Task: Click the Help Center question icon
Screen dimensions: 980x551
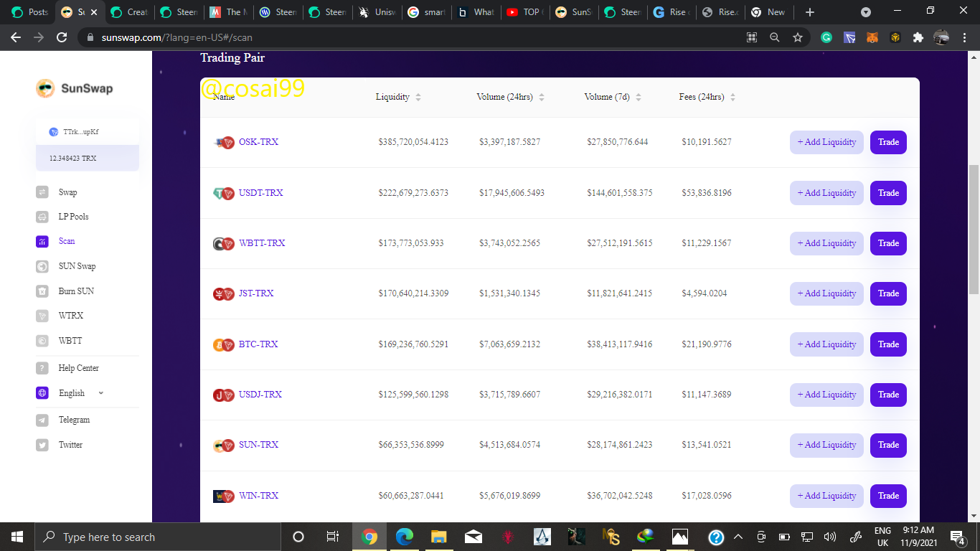Action: (42, 368)
